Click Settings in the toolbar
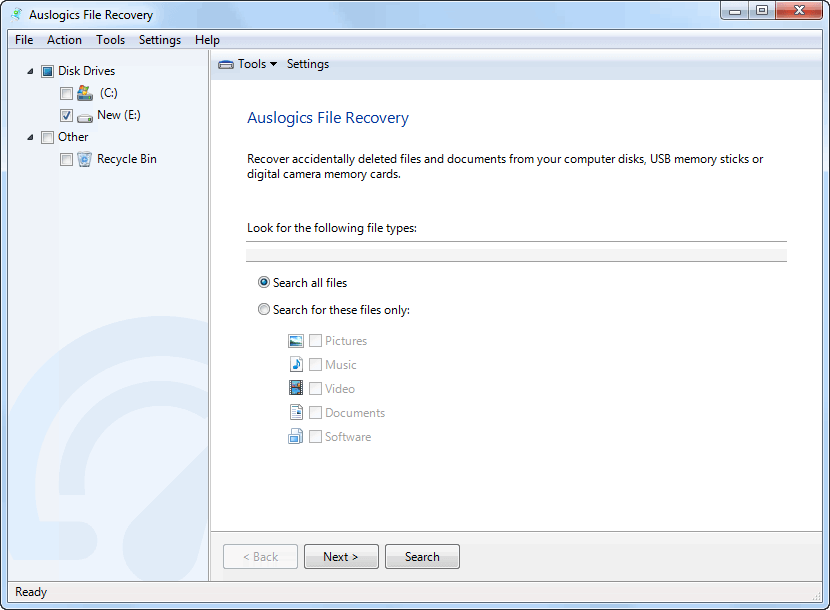 tap(308, 64)
